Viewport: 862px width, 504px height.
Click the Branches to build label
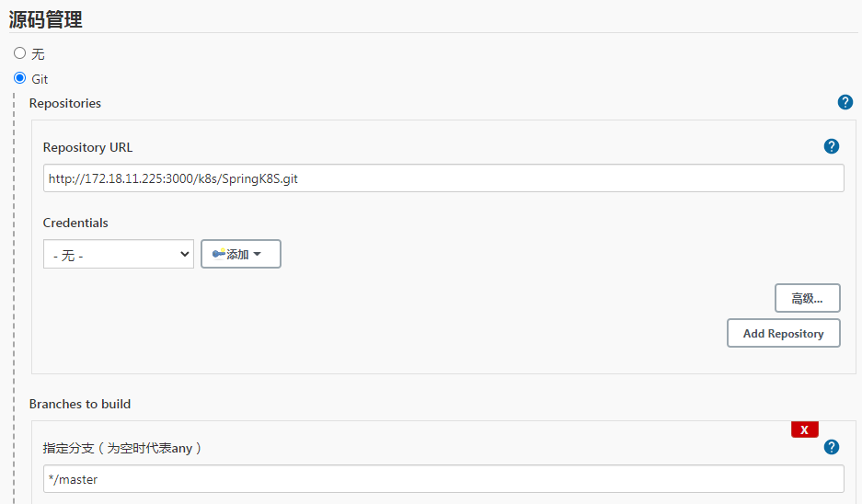click(80, 404)
